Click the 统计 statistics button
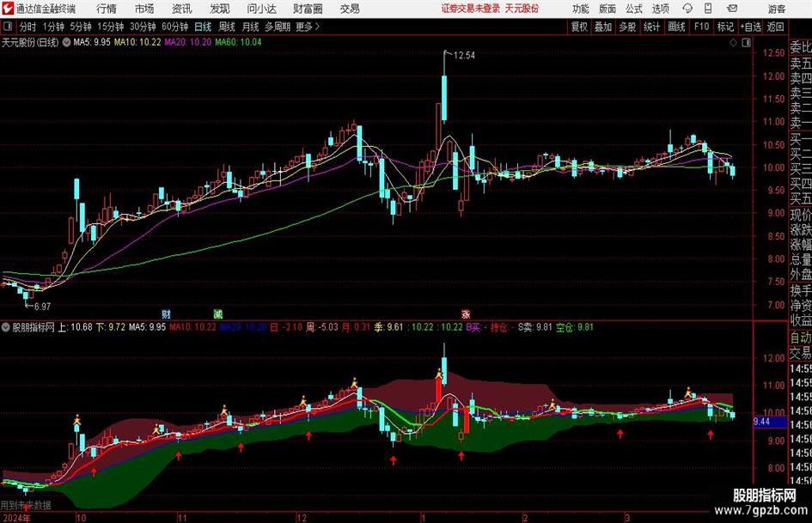Image resolution: width=812 pixels, height=523 pixels. (651, 27)
